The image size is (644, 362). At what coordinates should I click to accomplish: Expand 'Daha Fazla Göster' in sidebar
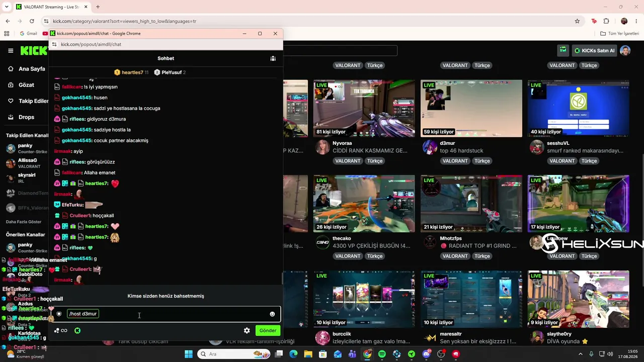[24, 222]
